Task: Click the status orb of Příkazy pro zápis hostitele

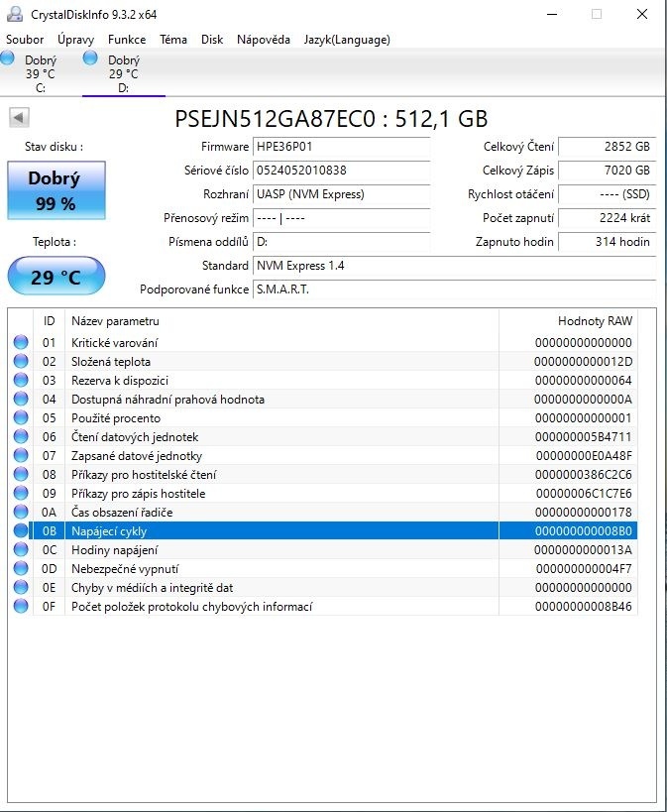Action: pos(21,493)
